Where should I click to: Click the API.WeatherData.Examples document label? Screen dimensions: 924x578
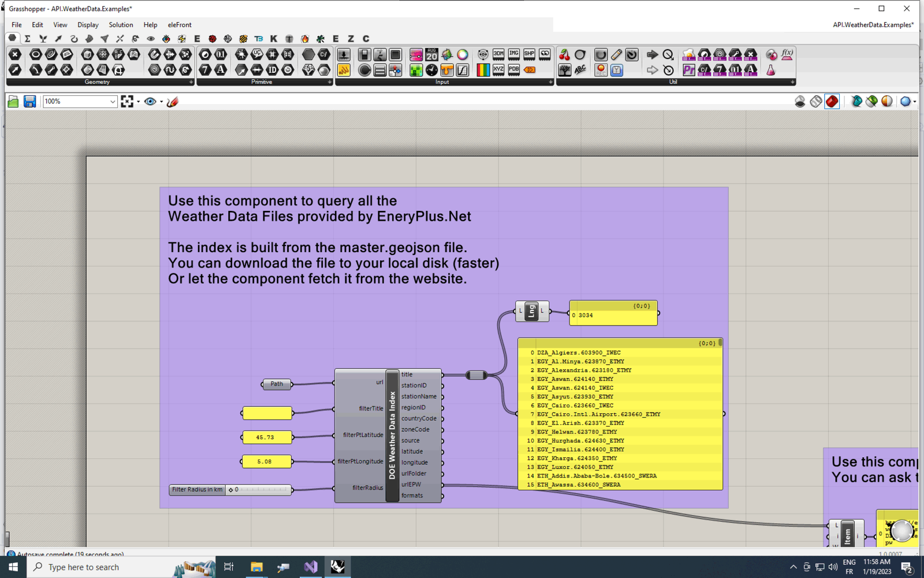pyautogui.click(x=873, y=25)
